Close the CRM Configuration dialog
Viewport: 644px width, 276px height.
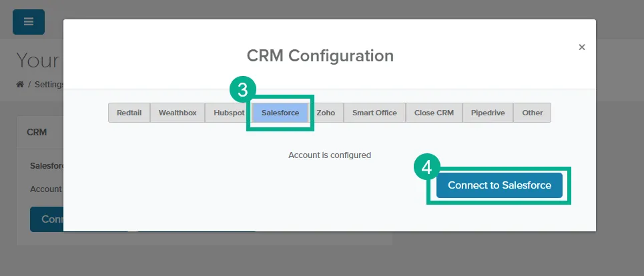point(581,47)
